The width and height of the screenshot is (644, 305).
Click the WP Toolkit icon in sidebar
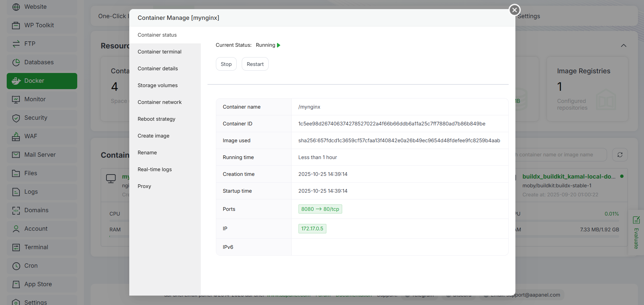point(16,25)
